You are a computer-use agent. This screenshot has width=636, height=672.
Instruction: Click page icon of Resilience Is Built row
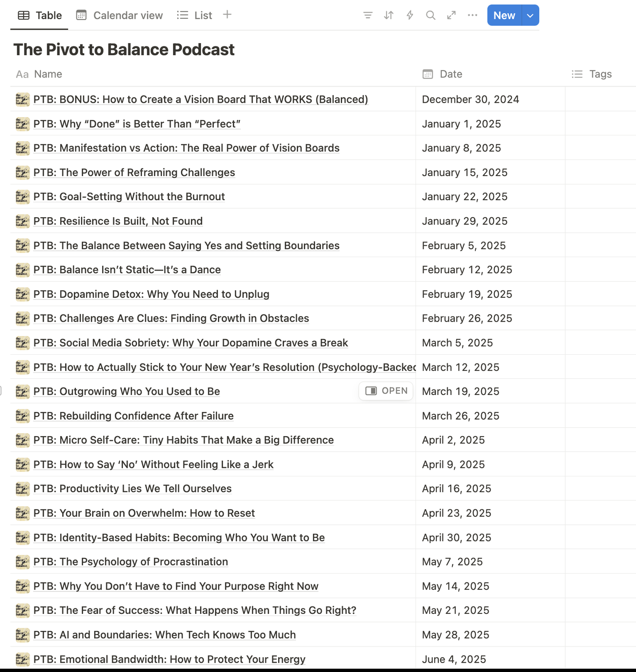(x=22, y=221)
